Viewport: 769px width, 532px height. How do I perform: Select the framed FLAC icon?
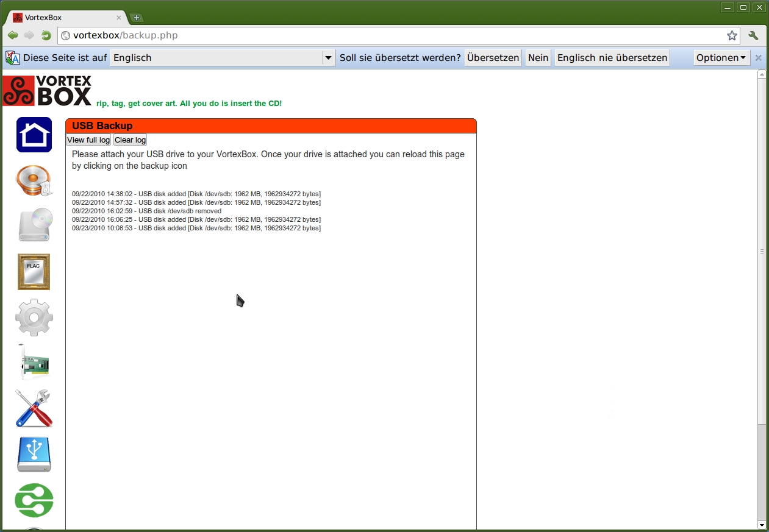pyautogui.click(x=34, y=272)
